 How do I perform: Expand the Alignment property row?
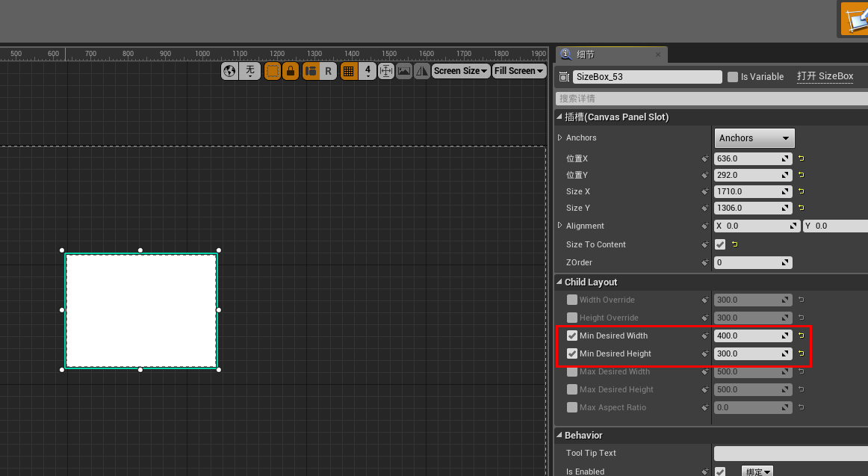coord(559,226)
